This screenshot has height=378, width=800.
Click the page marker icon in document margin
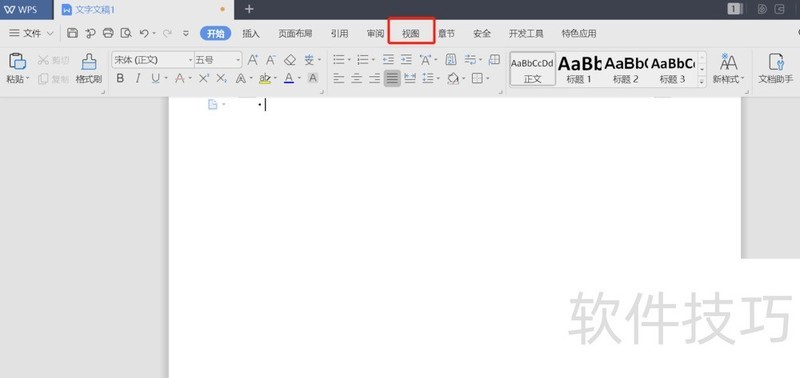coord(212,105)
